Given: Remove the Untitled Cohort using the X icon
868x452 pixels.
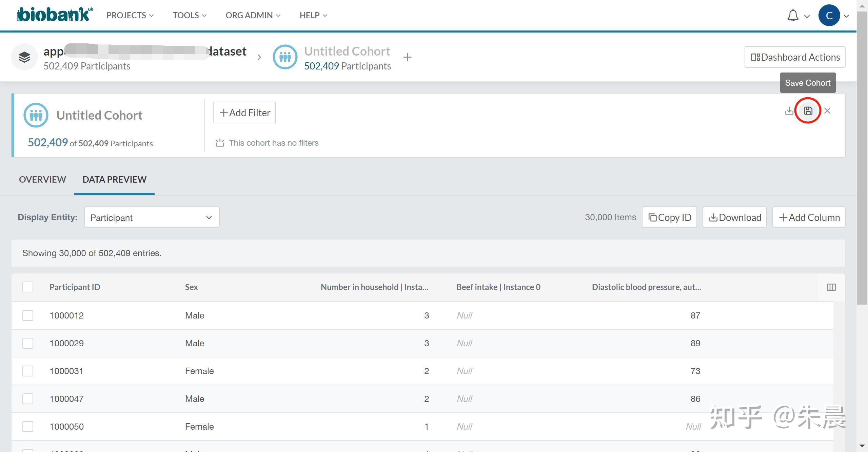Looking at the screenshot, I should coord(827,111).
